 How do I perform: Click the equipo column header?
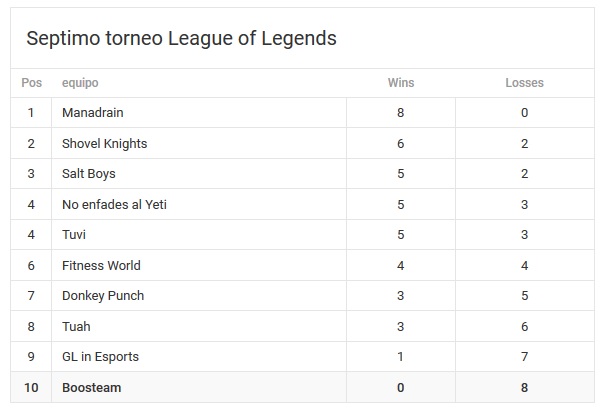80,83
